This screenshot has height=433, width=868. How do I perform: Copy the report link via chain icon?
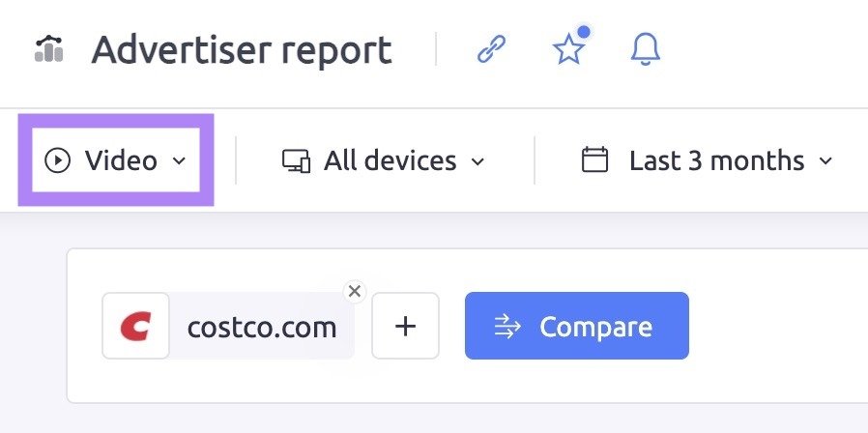492,49
